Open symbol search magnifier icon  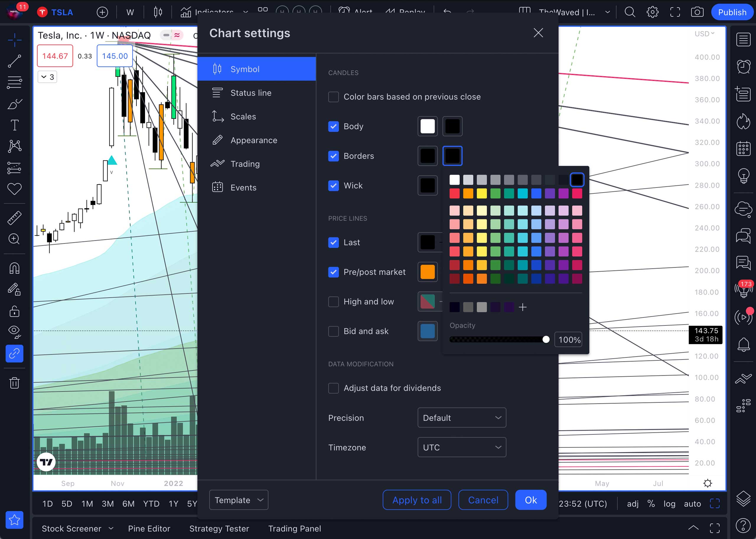(630, 12)
